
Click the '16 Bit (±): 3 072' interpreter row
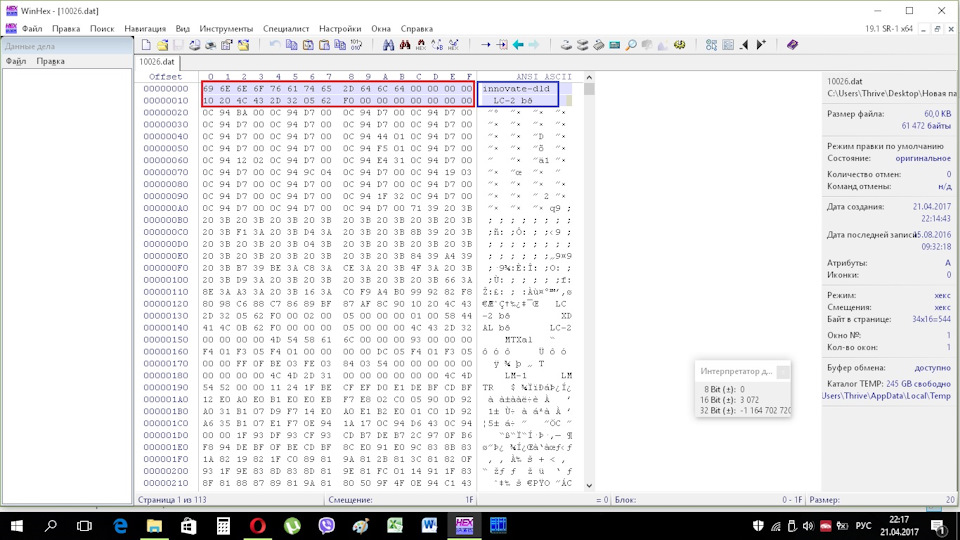pos(732,400)
